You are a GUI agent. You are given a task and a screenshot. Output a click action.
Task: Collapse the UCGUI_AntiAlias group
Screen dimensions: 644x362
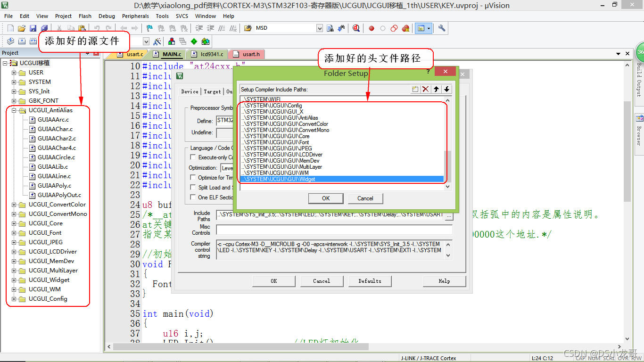[x=14, y=110]
